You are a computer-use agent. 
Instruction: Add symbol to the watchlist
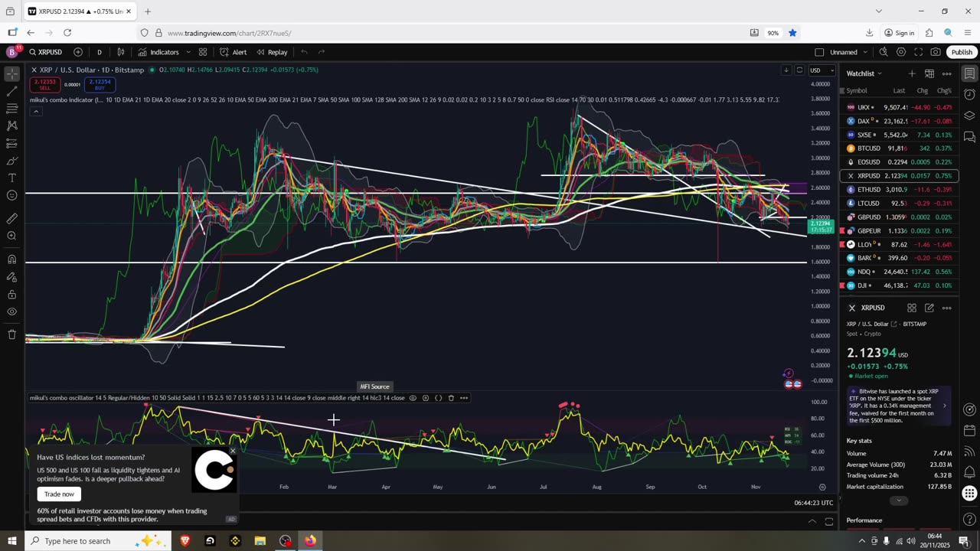(x=912, y=73)
